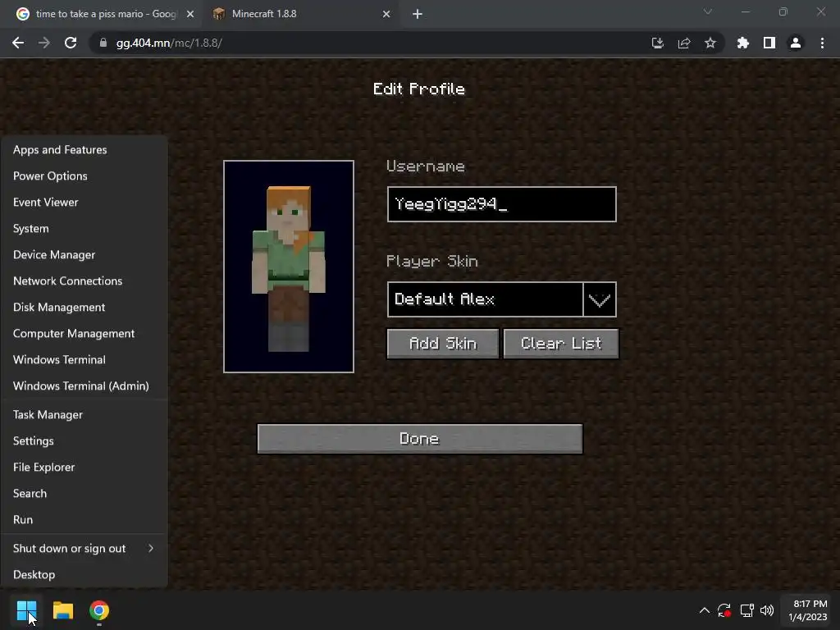Select Search in the menu
The width and height of the screenshot is (840, 630).
click(x=84, y=493)
